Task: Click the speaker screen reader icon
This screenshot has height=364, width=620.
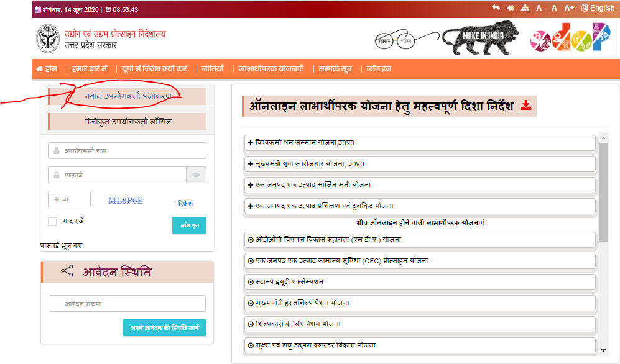Action: [511, 8]
